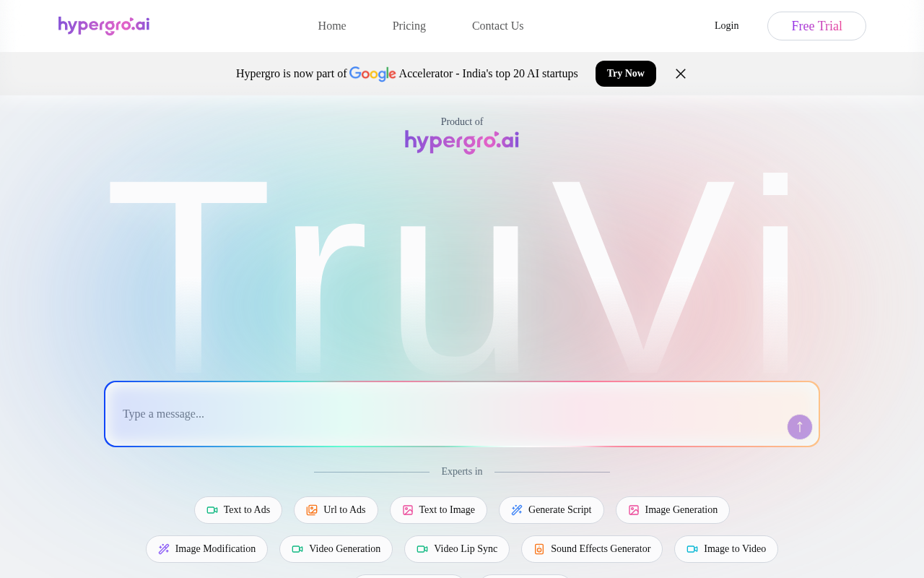
Task: Select the Image to Video camera icon
Action: point(691,548)
